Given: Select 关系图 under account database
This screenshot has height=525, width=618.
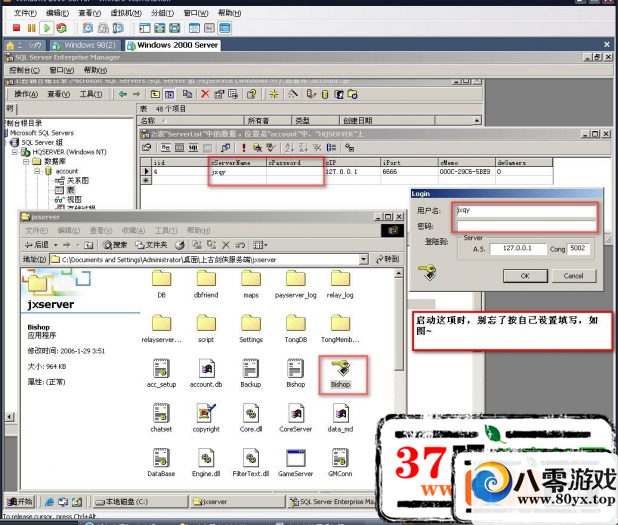Looking at the screenshot, I should (x=78, y=181).
